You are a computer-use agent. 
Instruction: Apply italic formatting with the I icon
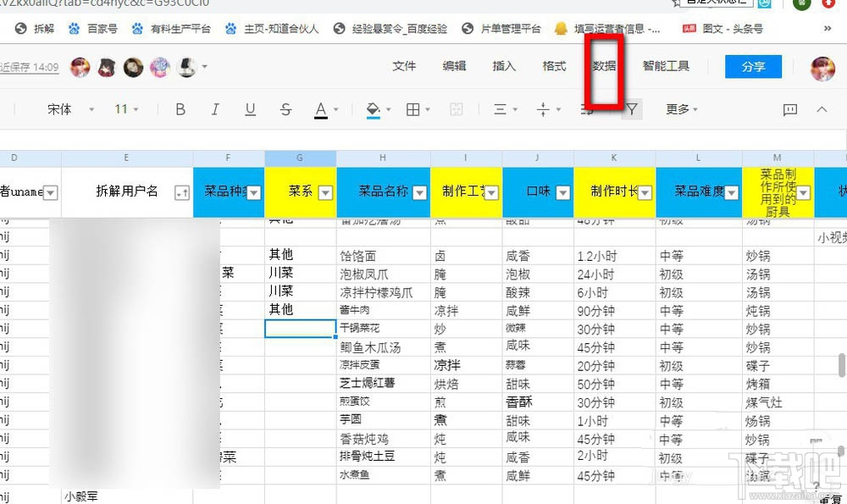click(214, 109)
